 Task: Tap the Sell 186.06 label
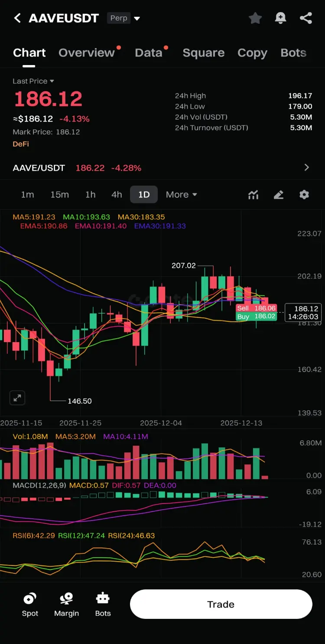256,308
